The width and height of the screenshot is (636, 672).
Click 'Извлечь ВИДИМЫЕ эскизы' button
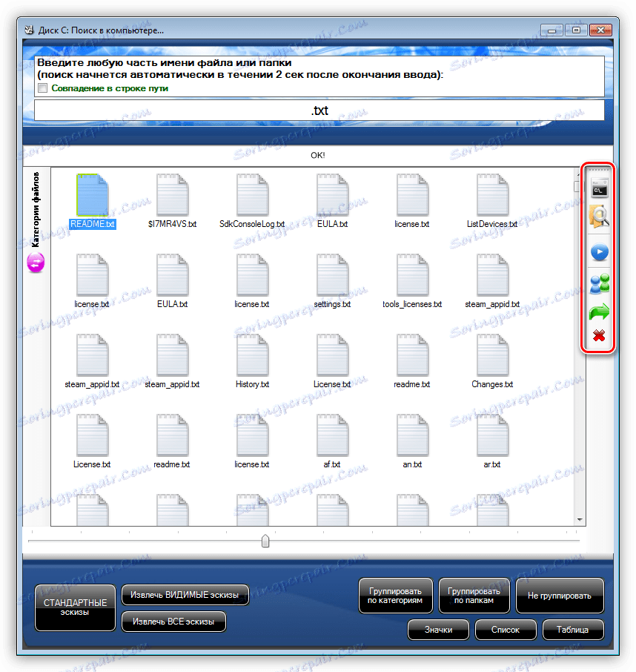[185, 596]
